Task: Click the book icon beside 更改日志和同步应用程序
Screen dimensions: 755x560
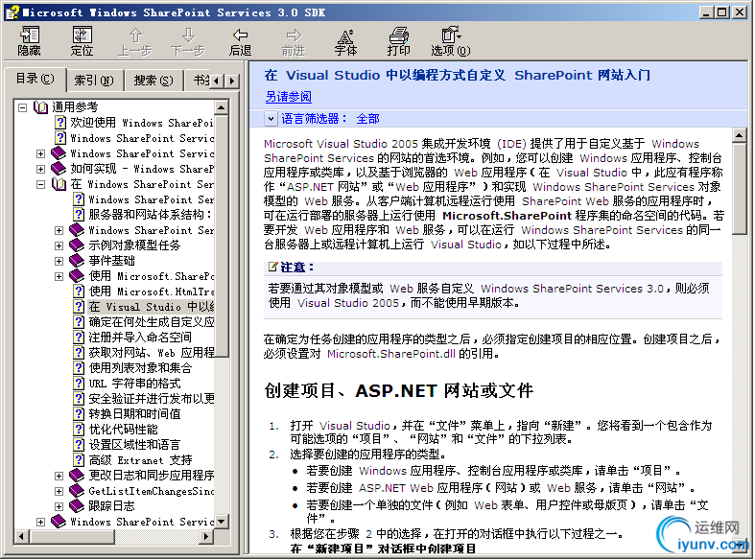Action: click(77, 476)
